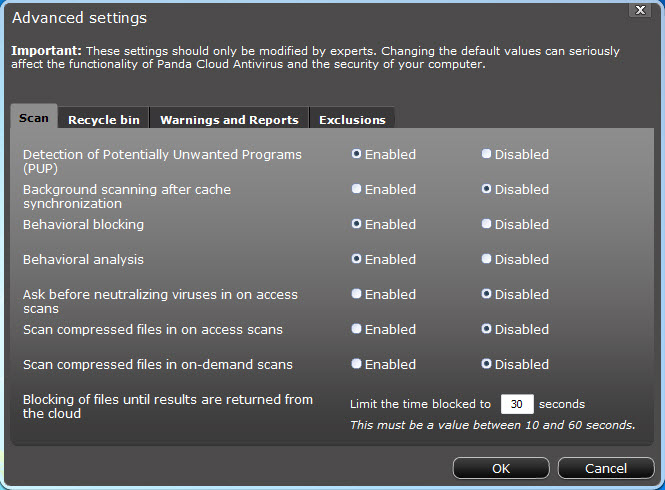Set Behavioral blocking to Enabled
This screenshot has height=490, width=665.
[x=356, y=224]
